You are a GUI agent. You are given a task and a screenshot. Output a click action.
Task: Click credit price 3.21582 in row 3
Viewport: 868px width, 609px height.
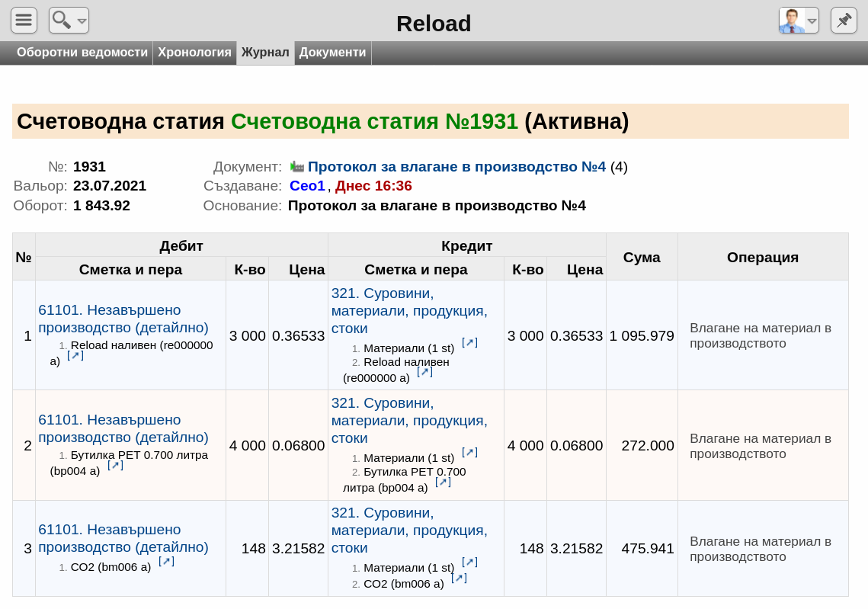click(x=576, y=549)
